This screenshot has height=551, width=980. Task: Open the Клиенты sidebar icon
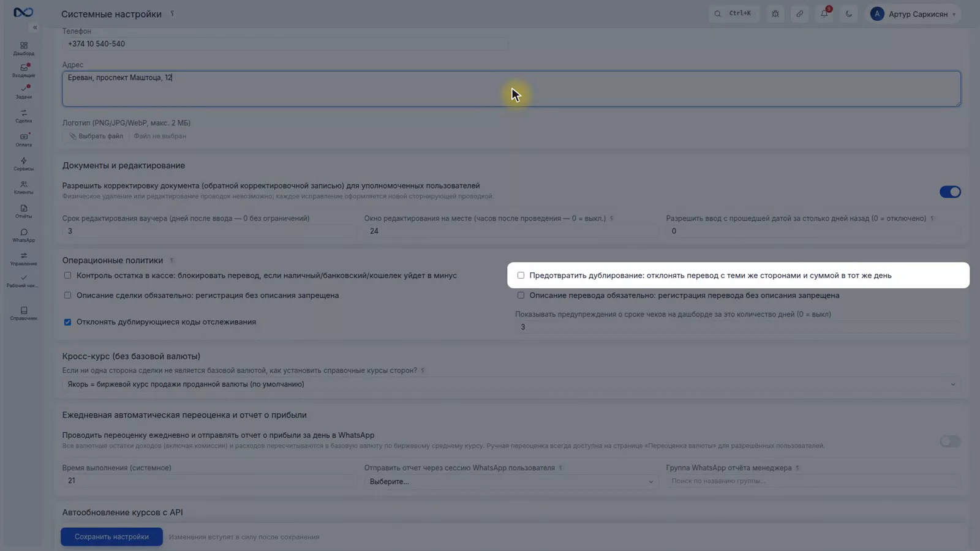[23, 187]
